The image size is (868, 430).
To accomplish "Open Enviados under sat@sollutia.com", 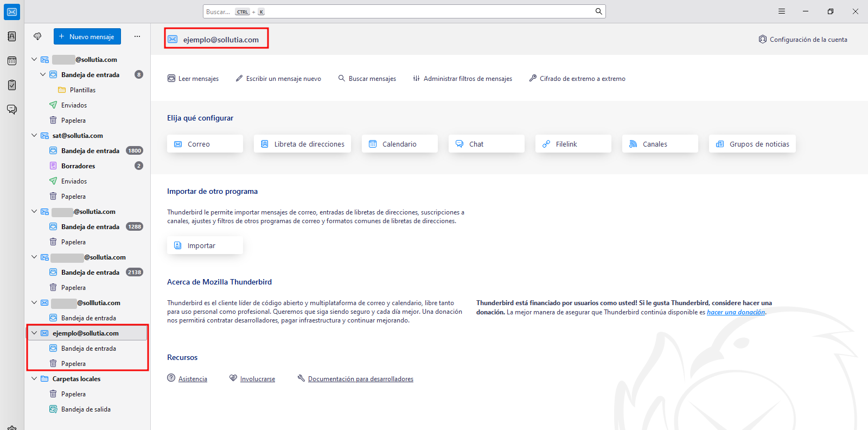I will click(87, 181).
